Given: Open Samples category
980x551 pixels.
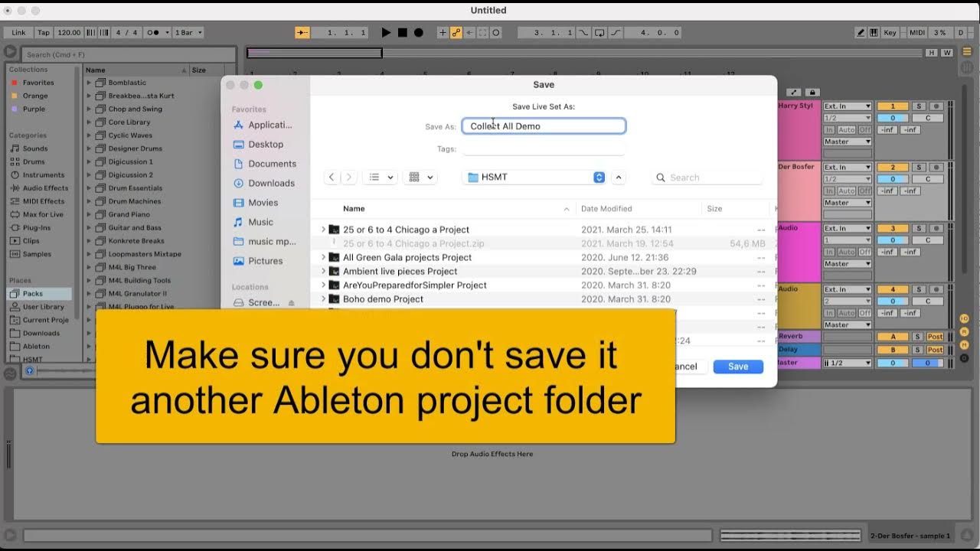Looking at the screenshot, I should pyautogui.click(x=37, y=254).
